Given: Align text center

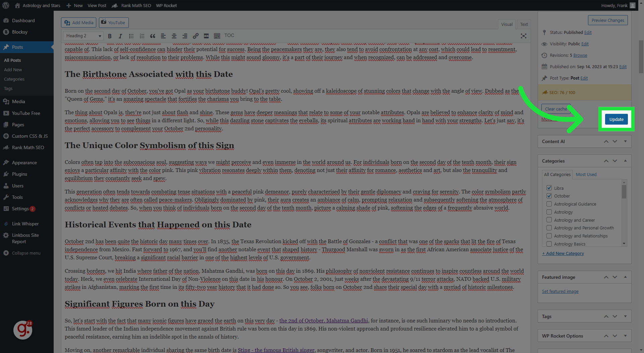Looking at the screenshot, I should (x=174, y=36).
